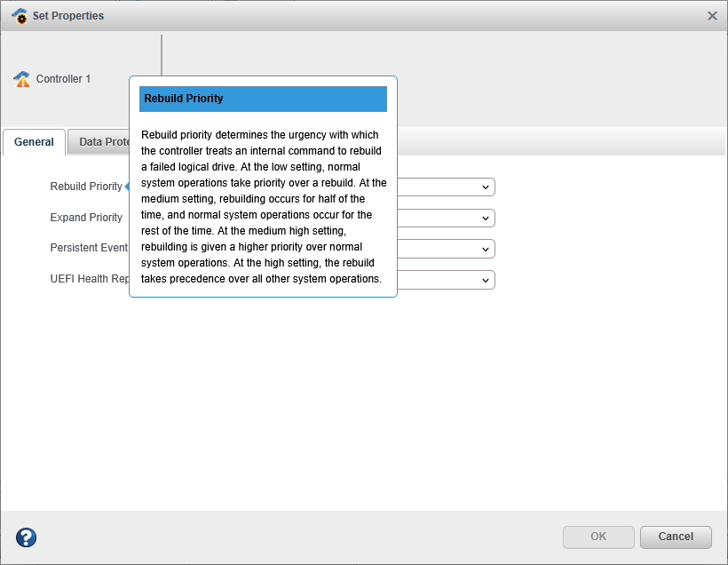
Task: Select the Persistent Event label text
Action: pyautogui.click(x=89, y=248)
